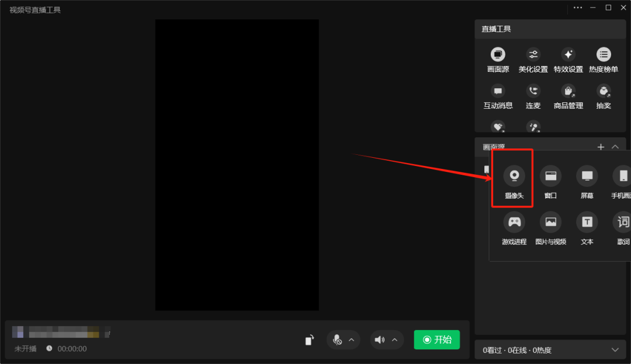This screenshot has width=631, height=364.
Task: Open 美化设置 beauty settings
Action: tap(533, 55)
